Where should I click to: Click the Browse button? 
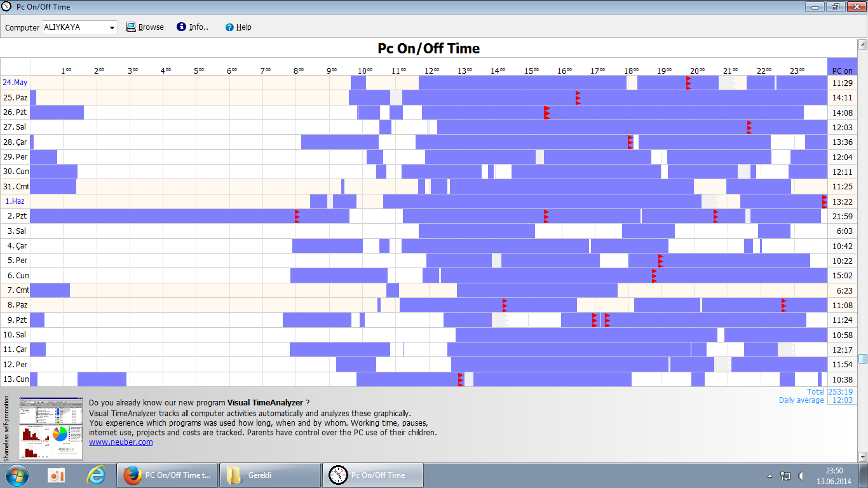point(145,27)
